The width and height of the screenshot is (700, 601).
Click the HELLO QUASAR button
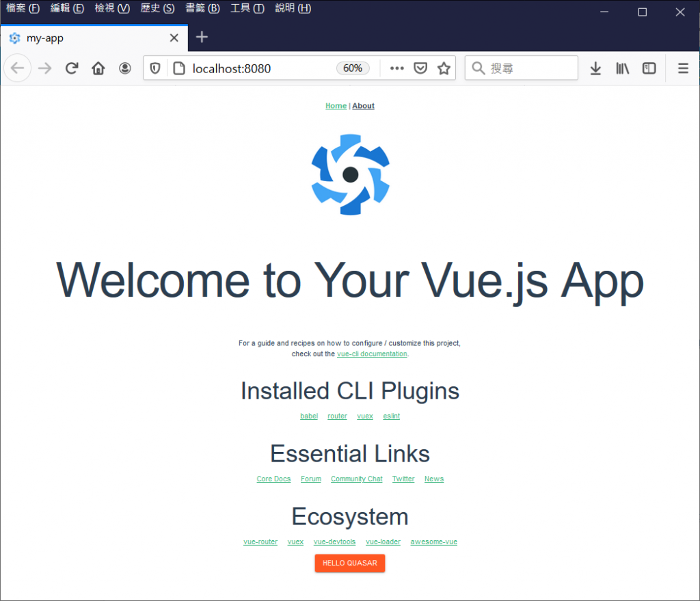click(349, 563)
